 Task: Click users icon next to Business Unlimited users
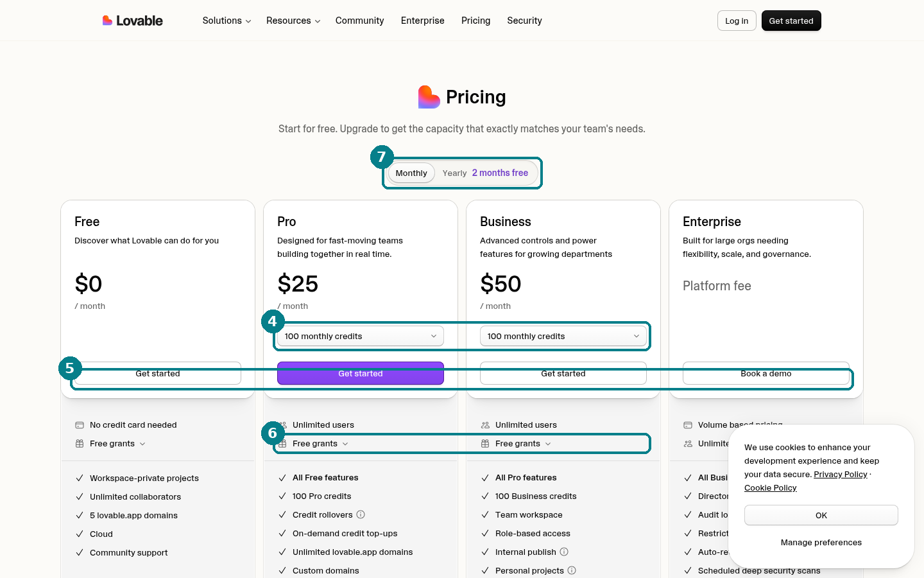485,425
